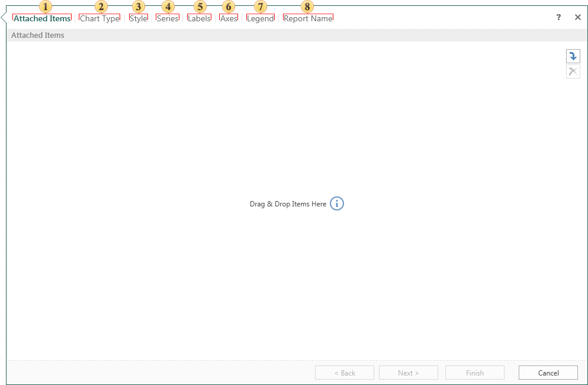Click the yellow number 1 callout badge
The height and width of the screenshot is (385, 588).
point(46,7)
